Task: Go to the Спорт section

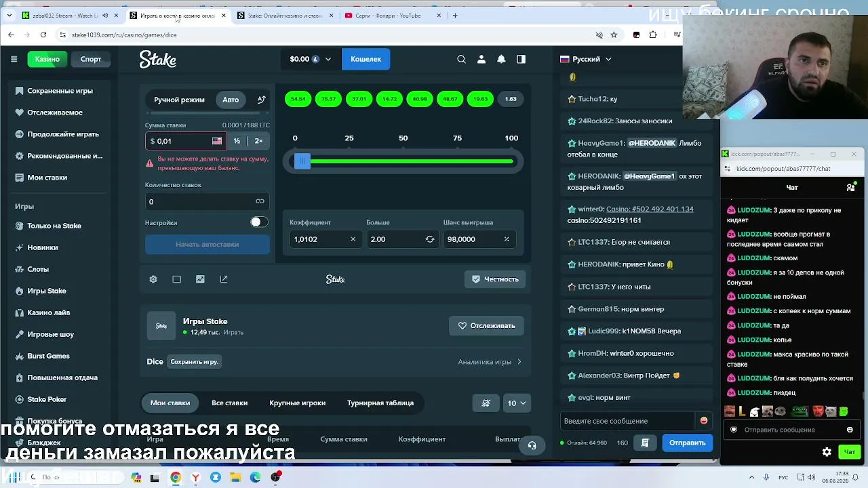Action: point(91,59)
